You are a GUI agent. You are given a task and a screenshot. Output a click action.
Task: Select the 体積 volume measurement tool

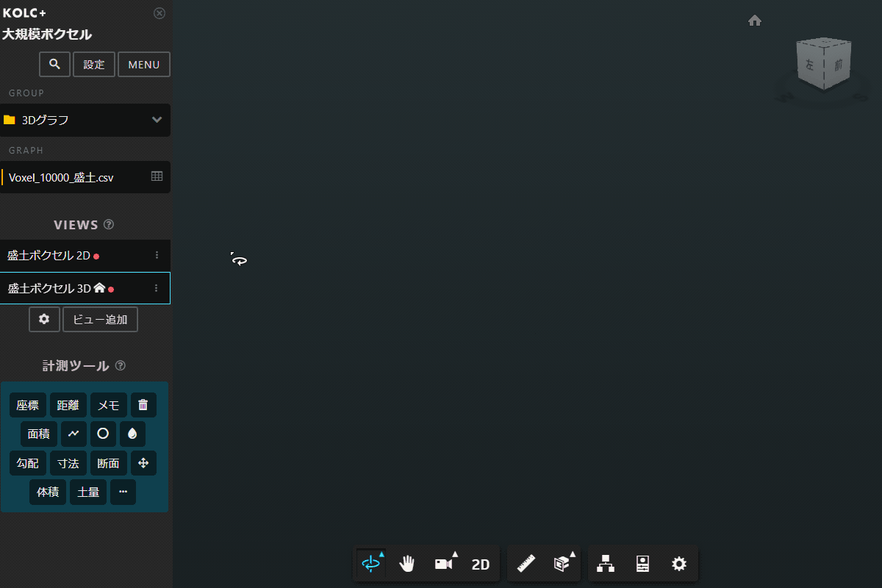pyautogui.click(x=48, y=492)
